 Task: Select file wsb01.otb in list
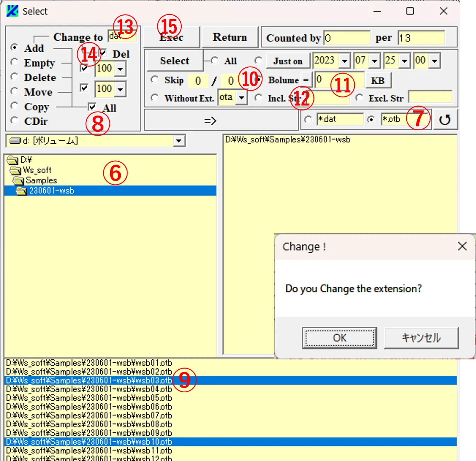(x=231, y=363)
